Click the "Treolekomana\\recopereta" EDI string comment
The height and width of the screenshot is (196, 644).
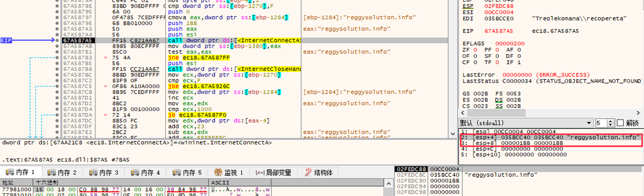pyautogui.click(x=580, y=18)
